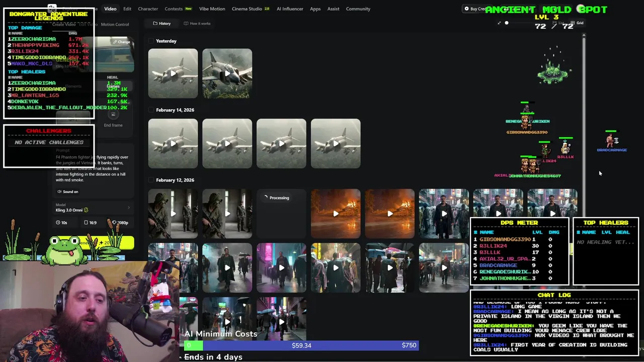Open the Apps page
This screenshot has width=644, height=362.
click(x=315, y=9)
